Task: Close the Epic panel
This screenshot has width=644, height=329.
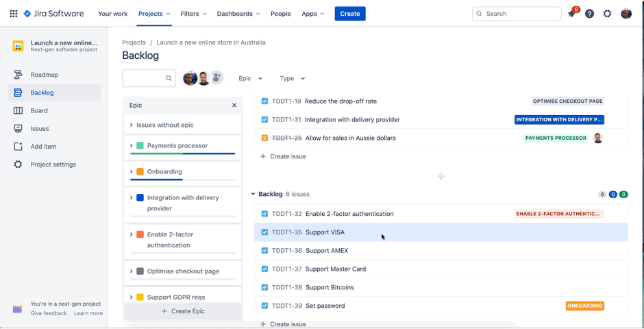Action: (234, 105)
